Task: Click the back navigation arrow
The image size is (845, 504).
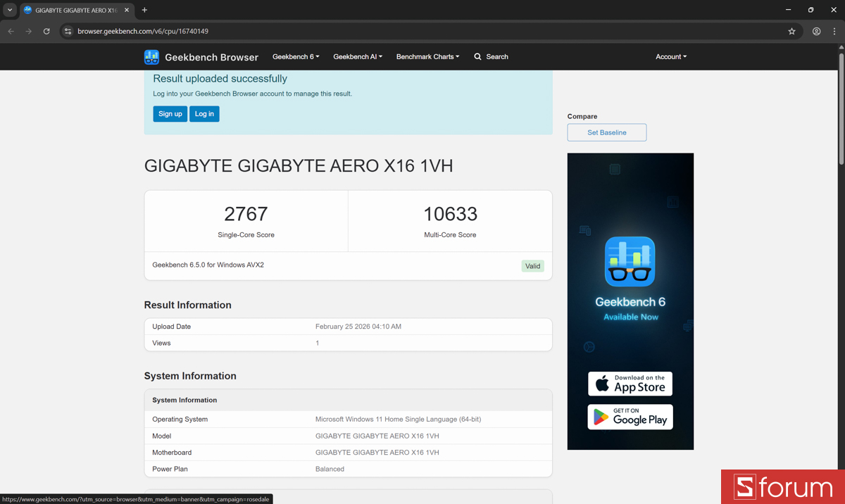Action: click(x=11, y=31)
